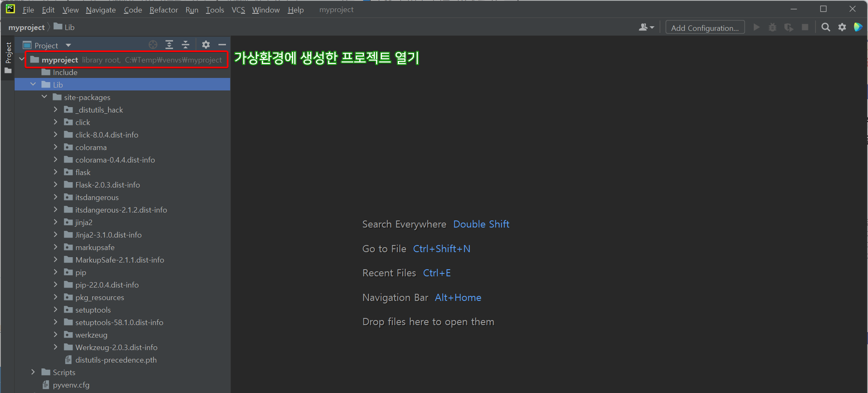Screen dimensions: 868x393
Task: Select the pkg_resources folder
Action: coord(100,297)
